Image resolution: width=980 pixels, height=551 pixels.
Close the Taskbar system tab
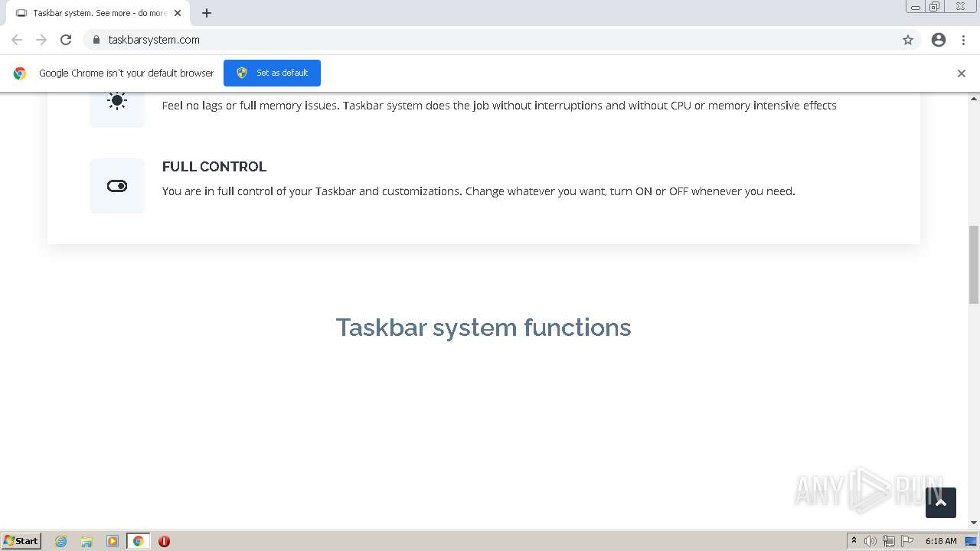pyautogui.click(x=178, y=13)
